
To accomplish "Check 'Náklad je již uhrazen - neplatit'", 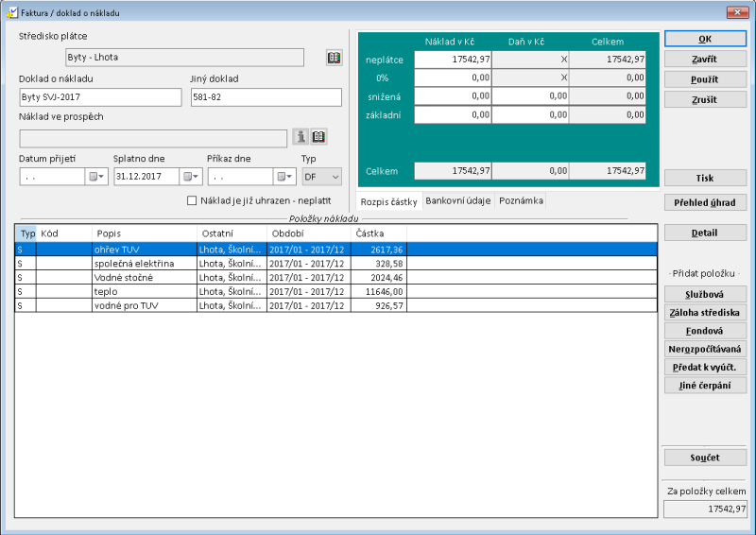I will click(x=192, y=200).
